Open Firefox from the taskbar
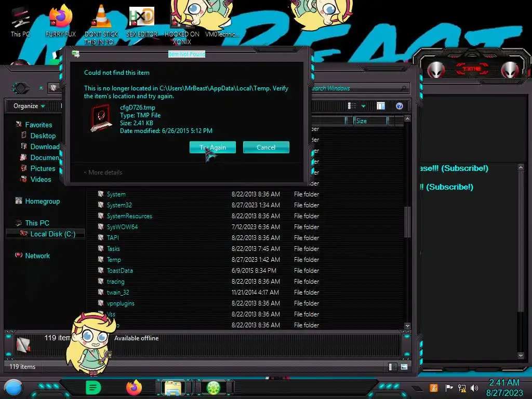Screen dimensions: 532x399 click(134, 388)
